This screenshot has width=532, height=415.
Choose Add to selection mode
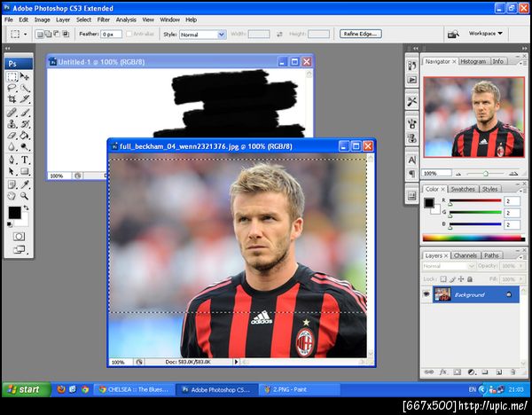click(x=48, y=34)
